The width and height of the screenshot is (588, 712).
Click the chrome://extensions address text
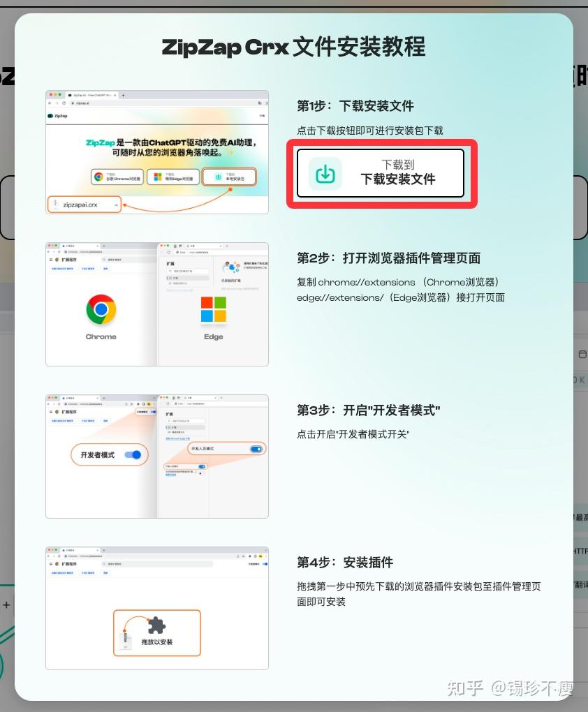367,282
